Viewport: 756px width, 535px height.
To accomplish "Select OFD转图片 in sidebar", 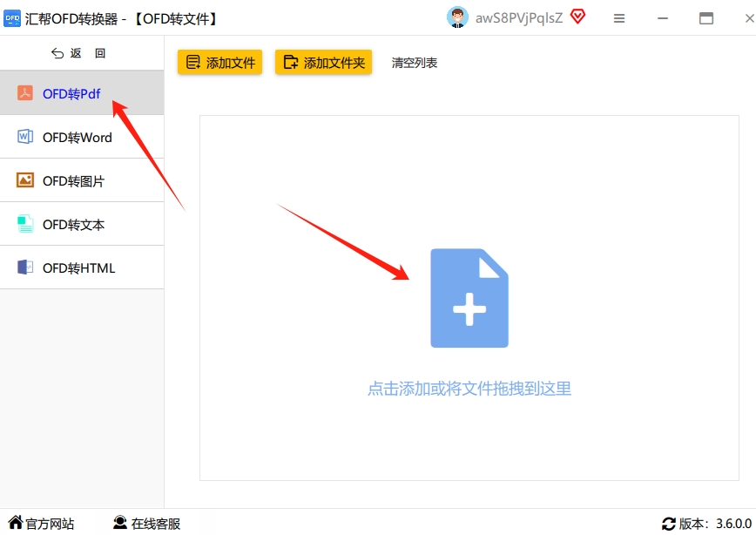I will click(82, 180).
